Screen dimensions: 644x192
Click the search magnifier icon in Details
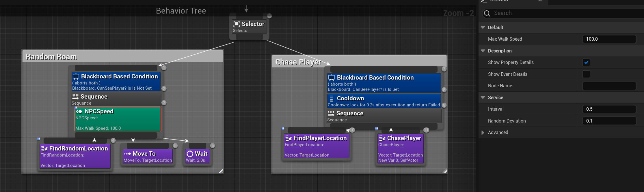click(x=487, y=14)
